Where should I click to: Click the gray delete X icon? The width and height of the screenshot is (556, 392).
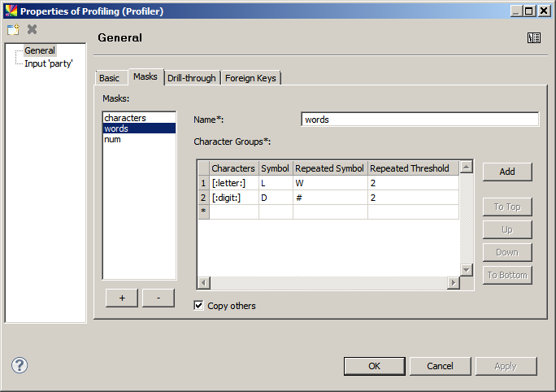(33, 30)
